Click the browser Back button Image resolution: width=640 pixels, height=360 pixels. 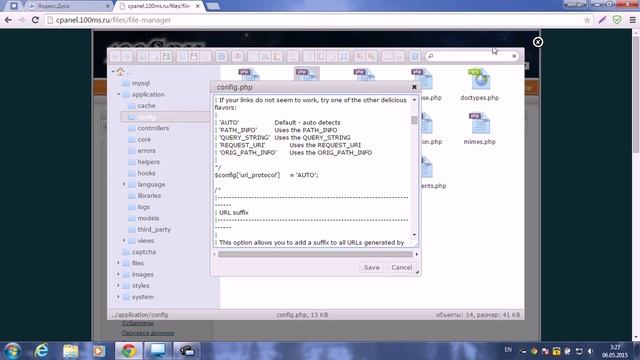tap(8, 20)
